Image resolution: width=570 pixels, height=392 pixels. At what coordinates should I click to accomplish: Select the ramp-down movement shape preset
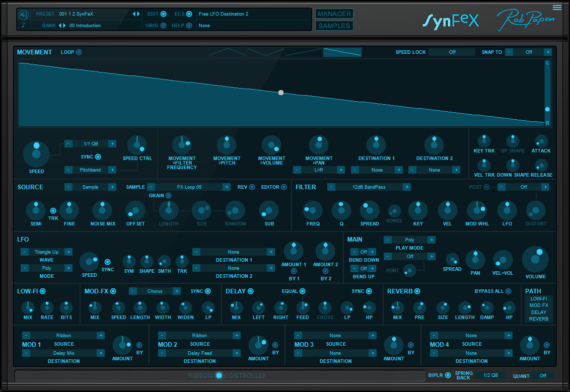coord(342,52)
